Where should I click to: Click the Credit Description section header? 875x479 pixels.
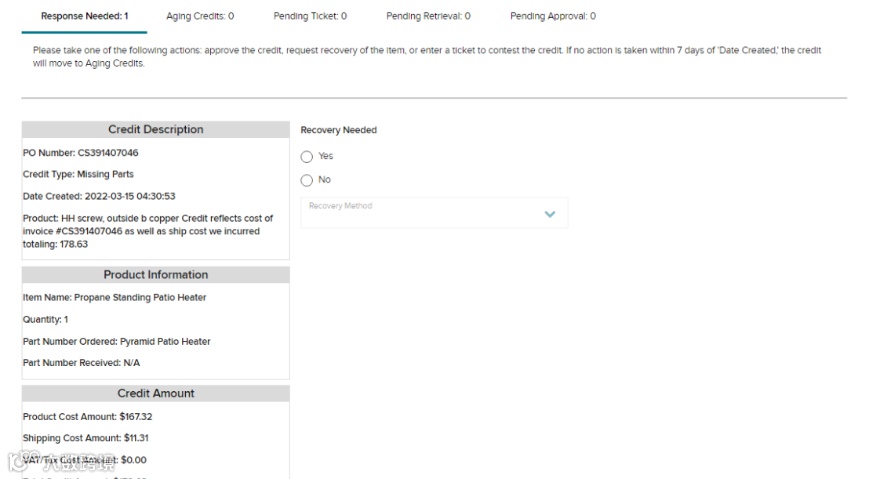[155, 130]
